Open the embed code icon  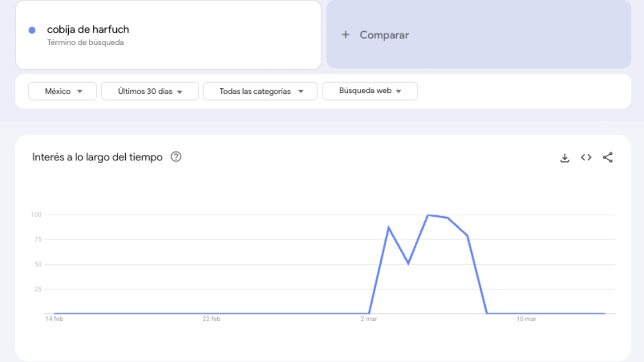[x=586, y=158]
